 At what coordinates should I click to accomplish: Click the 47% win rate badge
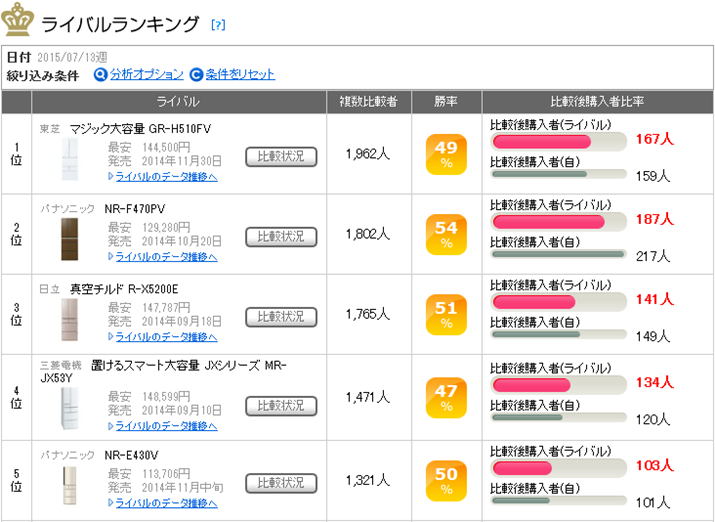(446, 396)
